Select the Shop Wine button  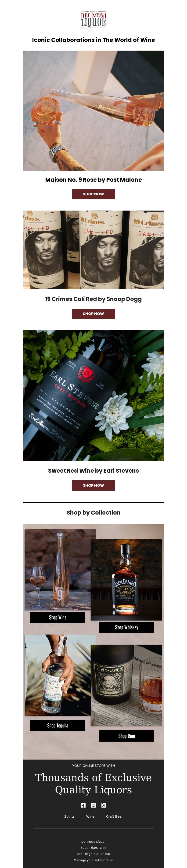58,618
